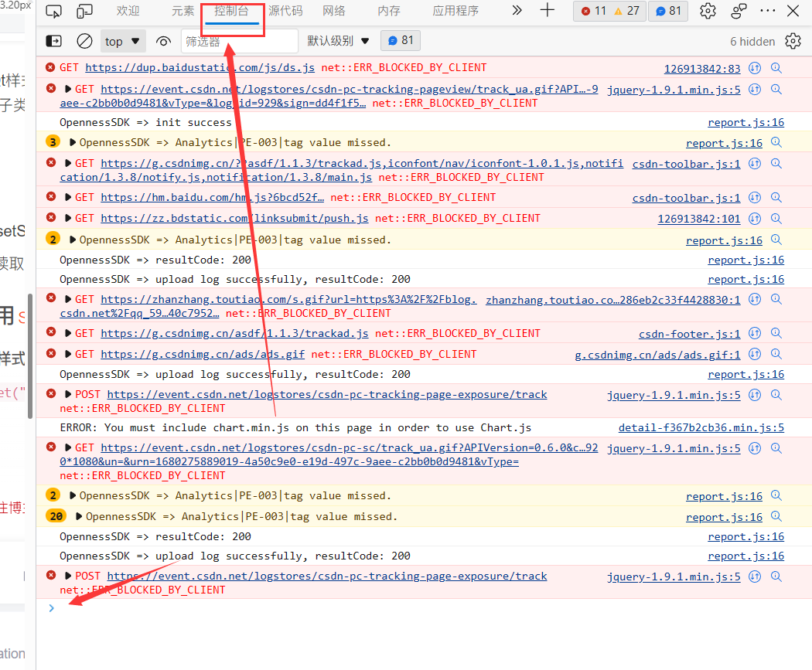Open the top JavaScript context dropdown
The height and width of the screenshot is (670, 812).
tap(123, 41)
